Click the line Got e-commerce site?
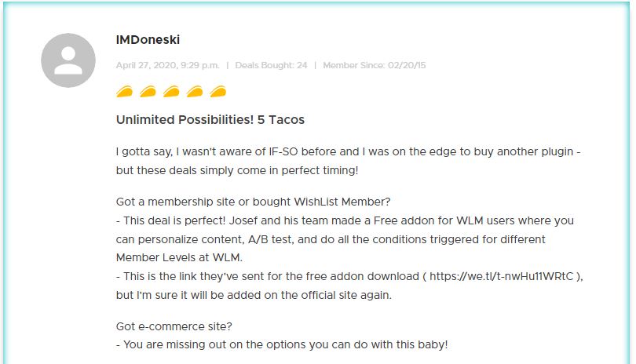The height and width of the screenshot is (364, 636). 174,326
